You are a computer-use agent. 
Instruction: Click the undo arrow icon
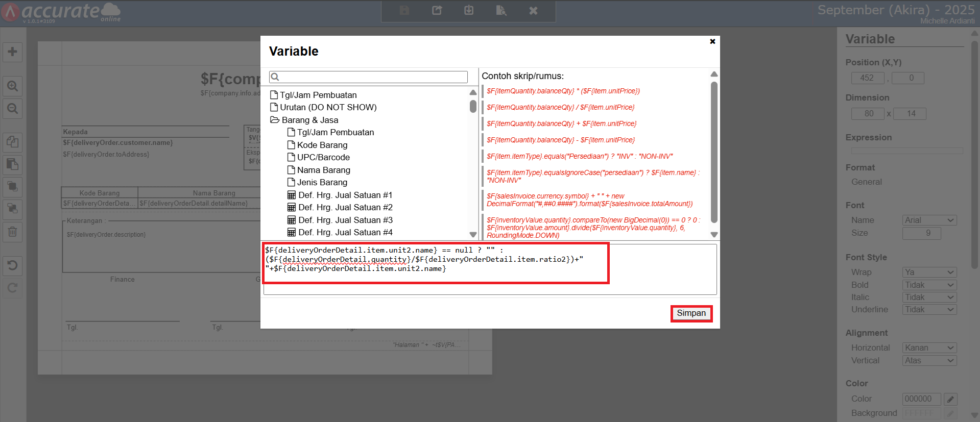point(12,265)
